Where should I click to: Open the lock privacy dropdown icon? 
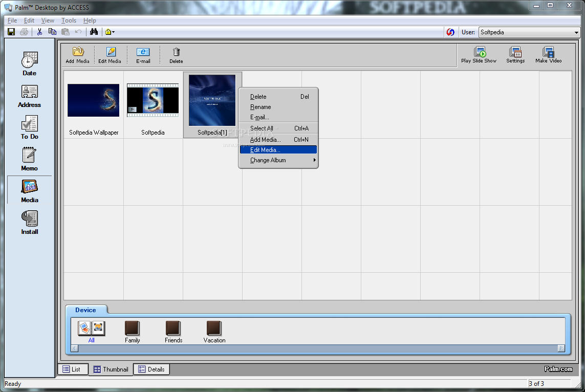(x=110, y=32)
